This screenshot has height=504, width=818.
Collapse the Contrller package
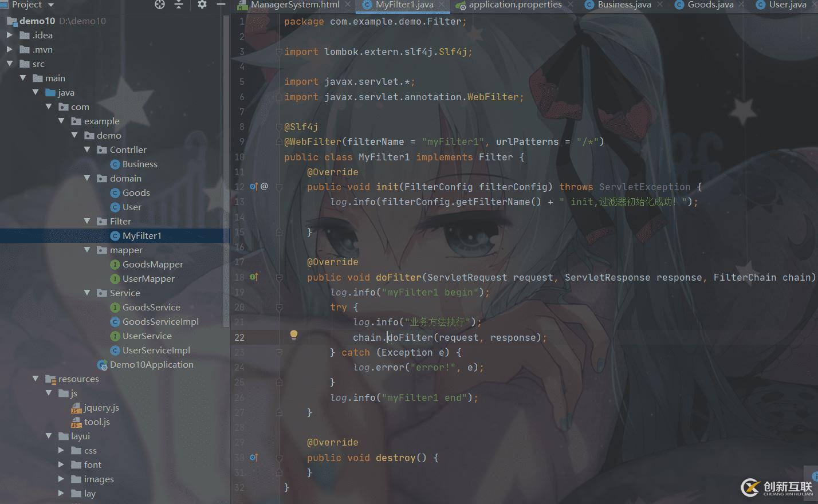tap(88, 150)
